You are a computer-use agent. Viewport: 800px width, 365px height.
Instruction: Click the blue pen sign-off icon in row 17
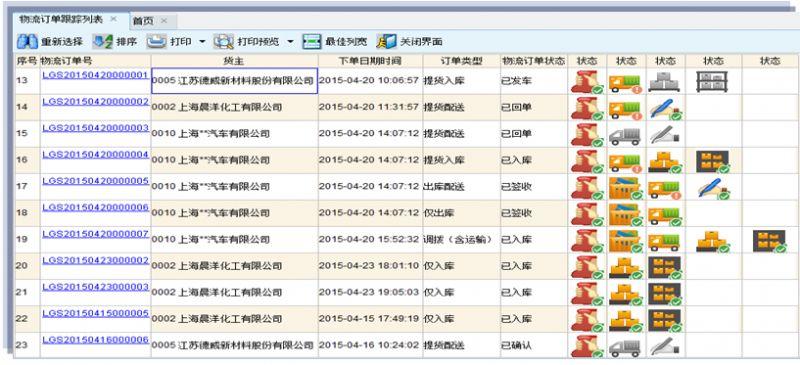click(714, 188)
